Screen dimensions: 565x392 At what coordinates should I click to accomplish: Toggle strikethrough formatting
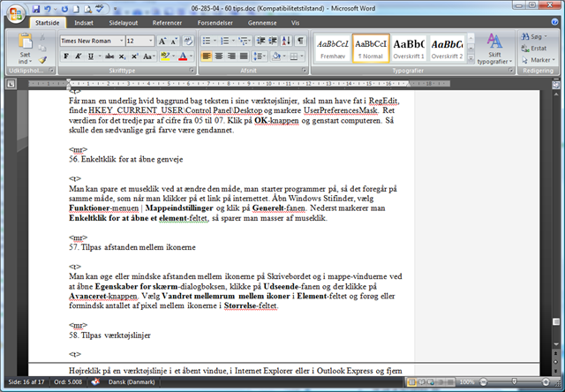(108, 57)
